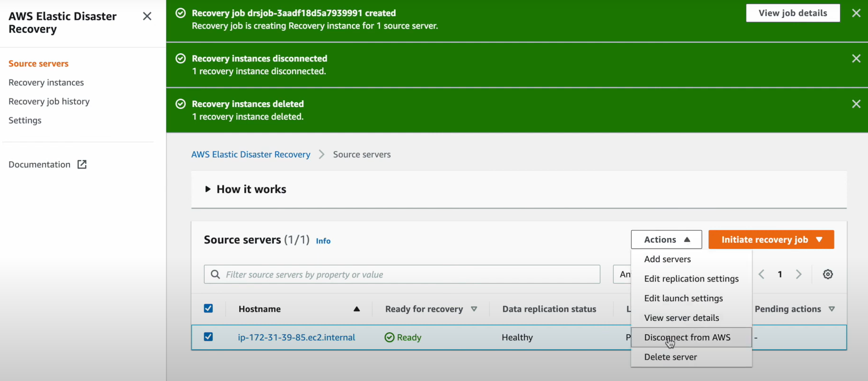Viewport: 868px width, 381px height.
Task: Toggle the select-all checkbox in table header
Action: [x=208, y=309]
